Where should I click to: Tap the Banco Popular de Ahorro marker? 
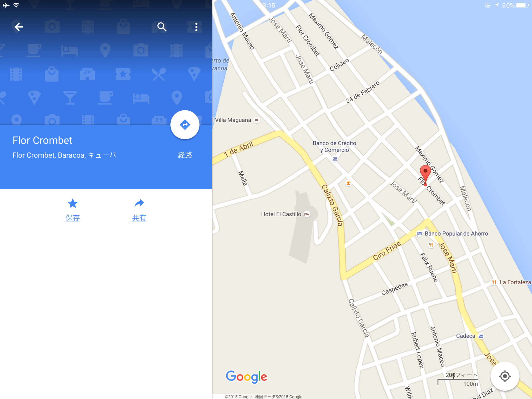(419, 234)
